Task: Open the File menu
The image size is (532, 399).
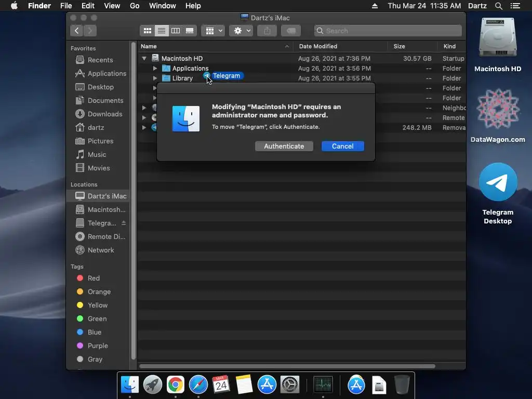Action: coord(66,6)
